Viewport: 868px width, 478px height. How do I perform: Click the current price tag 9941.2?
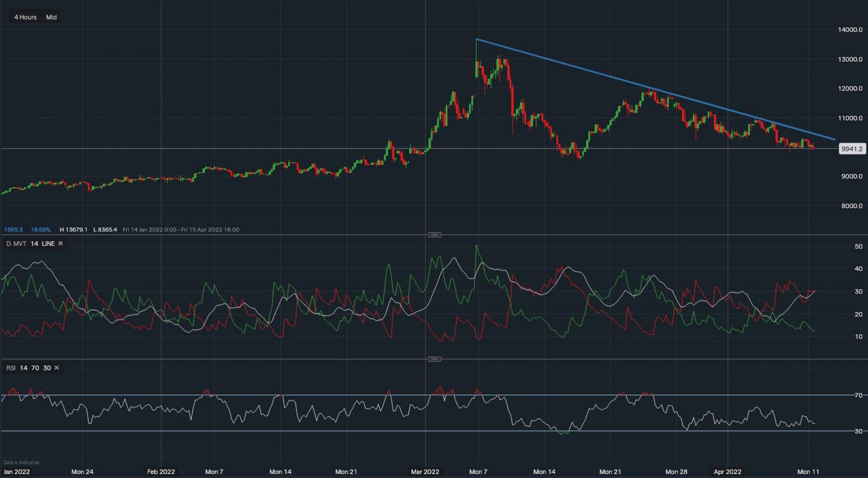852,149
